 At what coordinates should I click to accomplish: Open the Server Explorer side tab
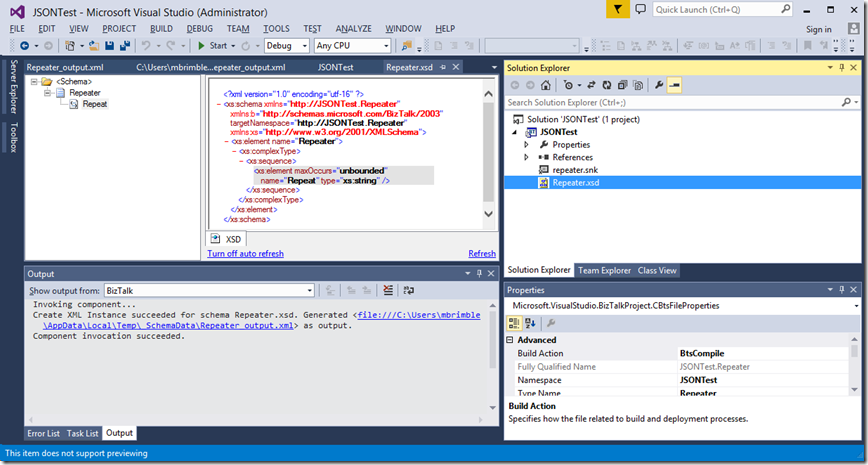14,86
